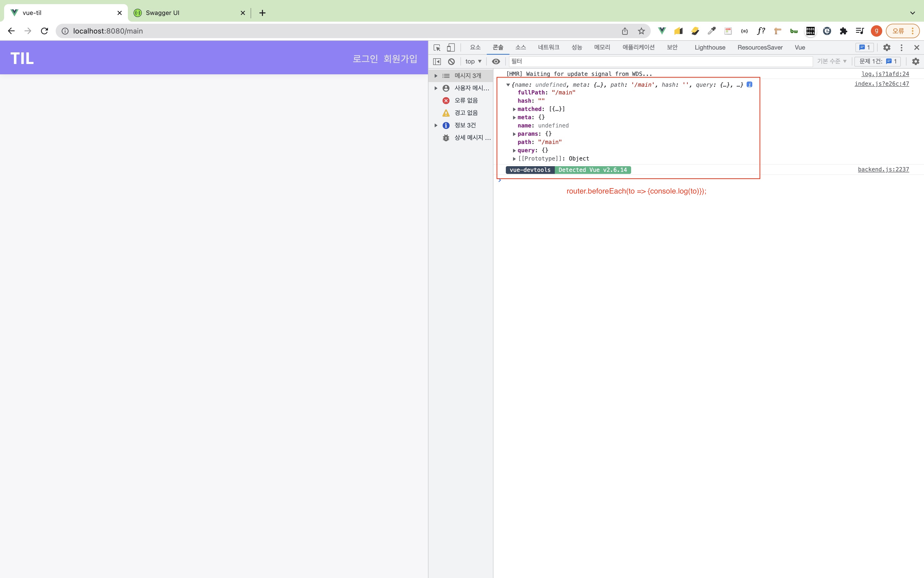Open the top JavaScript context dropdown
924x578 pixels.
(473, 61)
